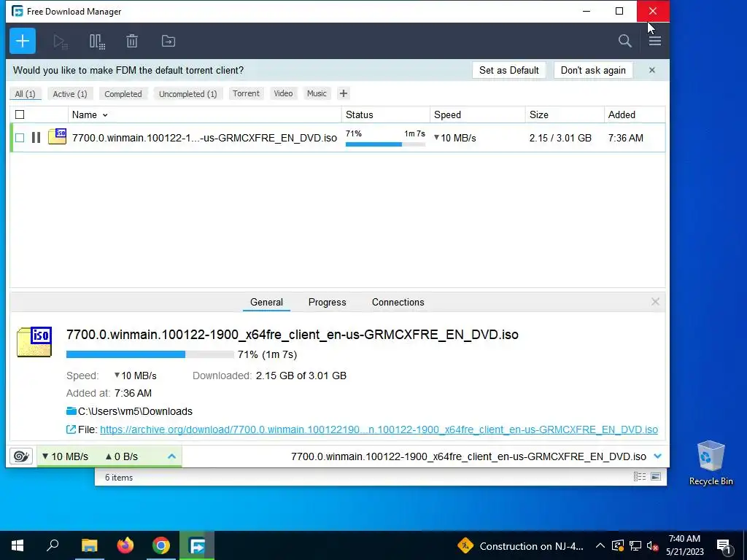
Task: Select the Uncompleted (1) filter tab
Action: [x=187, y=94]
